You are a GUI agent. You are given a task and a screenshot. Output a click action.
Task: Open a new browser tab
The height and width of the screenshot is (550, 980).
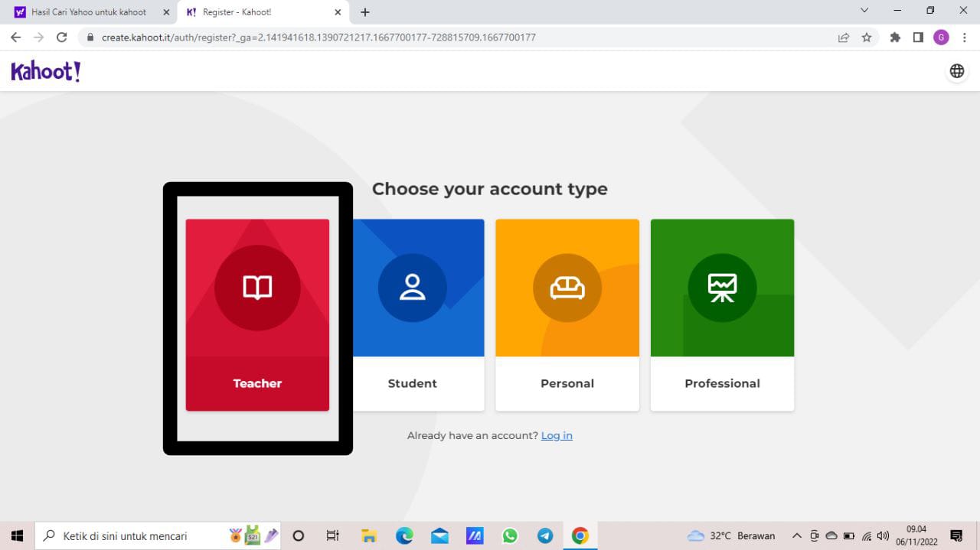[365, 12]
